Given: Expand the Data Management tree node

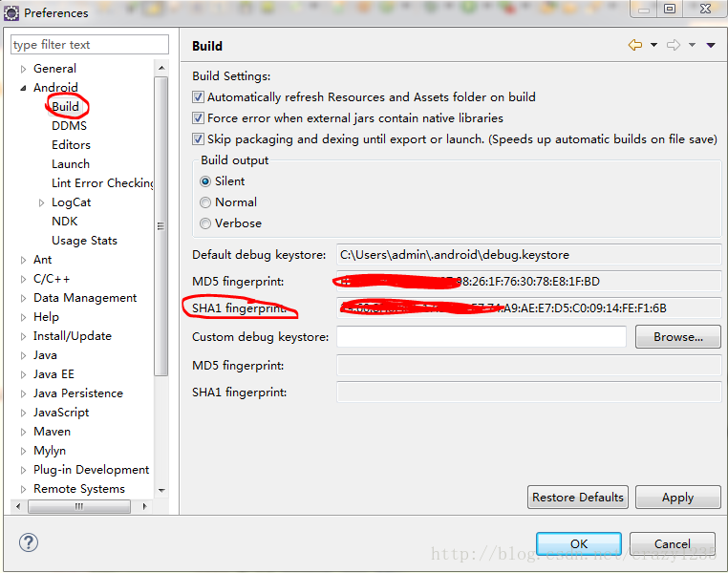Looking at the screenshot, I should click(23, 298).
